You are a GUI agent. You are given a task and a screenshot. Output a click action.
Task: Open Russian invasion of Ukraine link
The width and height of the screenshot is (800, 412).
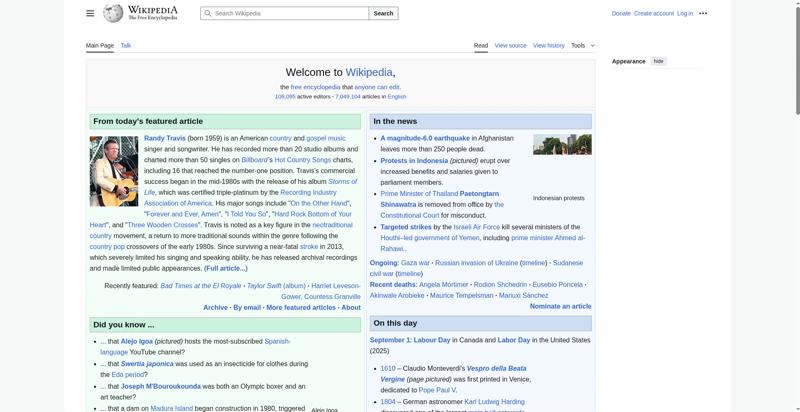pyautogui.click(x=477, y=263)
